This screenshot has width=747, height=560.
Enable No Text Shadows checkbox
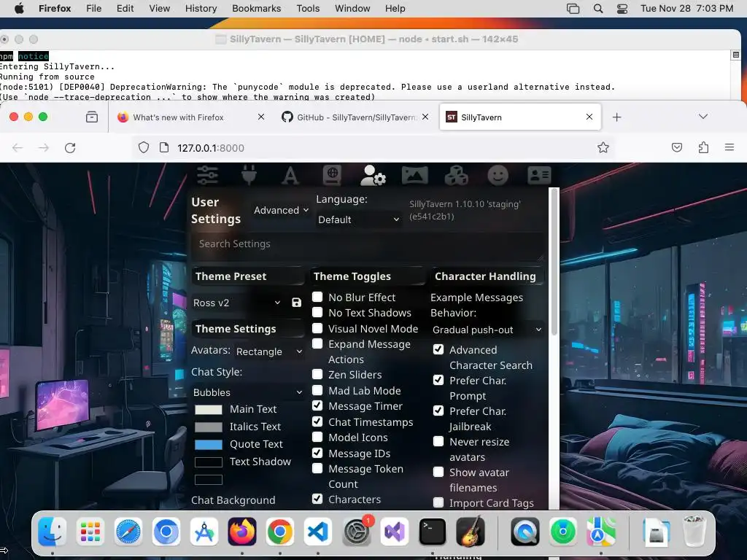click(317, 312)
